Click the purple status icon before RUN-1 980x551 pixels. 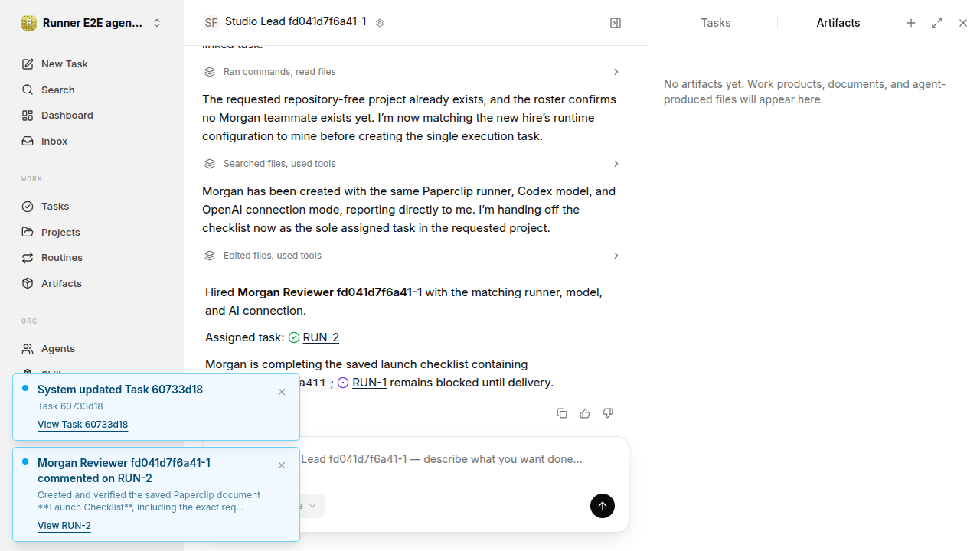click(x=343, y=383)
